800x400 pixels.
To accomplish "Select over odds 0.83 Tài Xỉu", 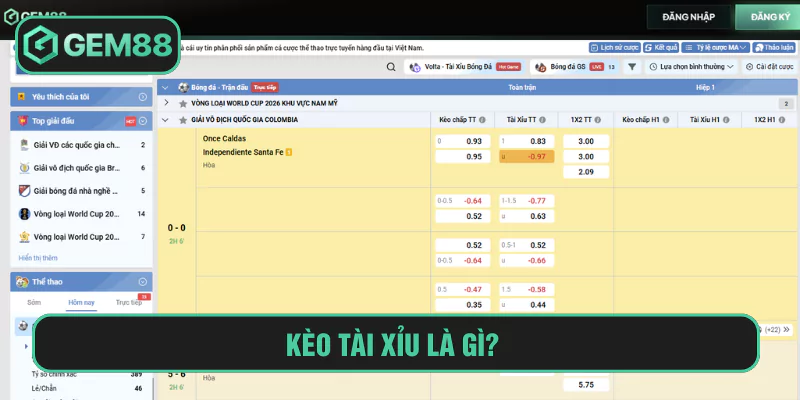I will click(x=527, y=141).
